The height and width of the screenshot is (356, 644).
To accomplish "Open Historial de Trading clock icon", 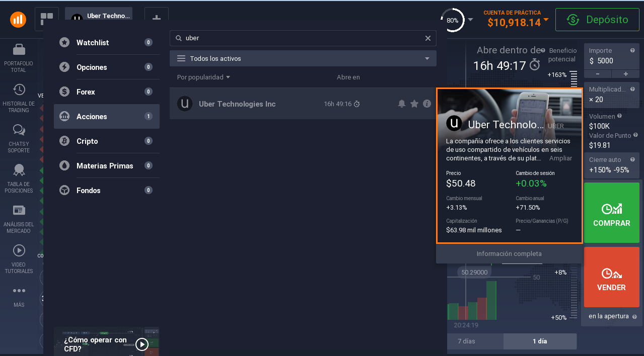I will coord(19,90).
